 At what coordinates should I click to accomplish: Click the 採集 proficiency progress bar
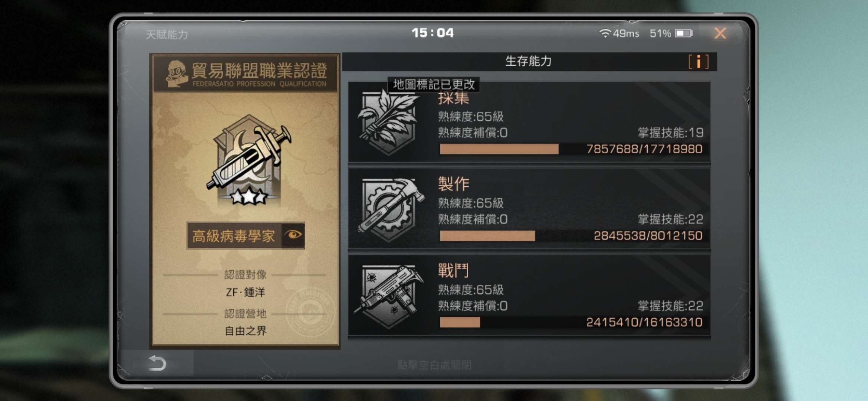[573, 149]
